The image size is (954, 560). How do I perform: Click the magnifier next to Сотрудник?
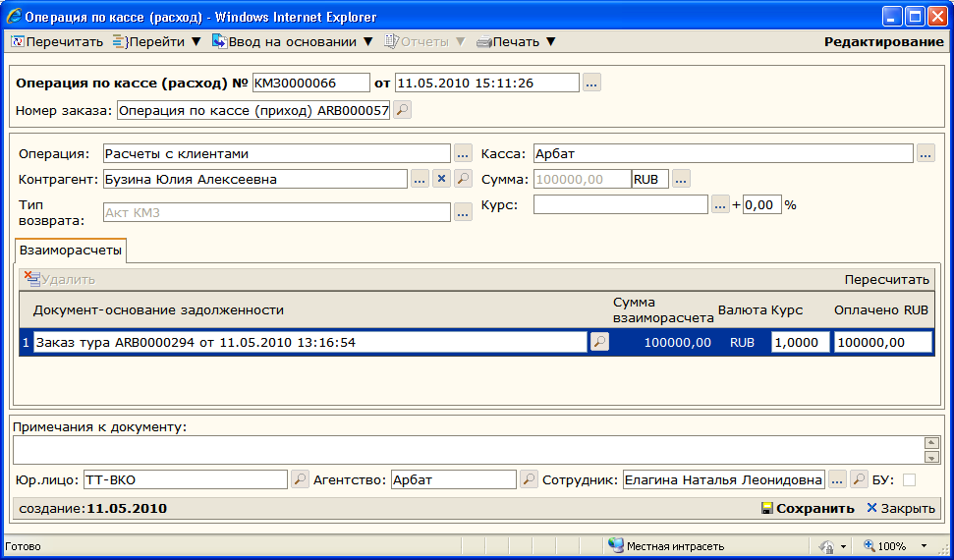(859, 479)
